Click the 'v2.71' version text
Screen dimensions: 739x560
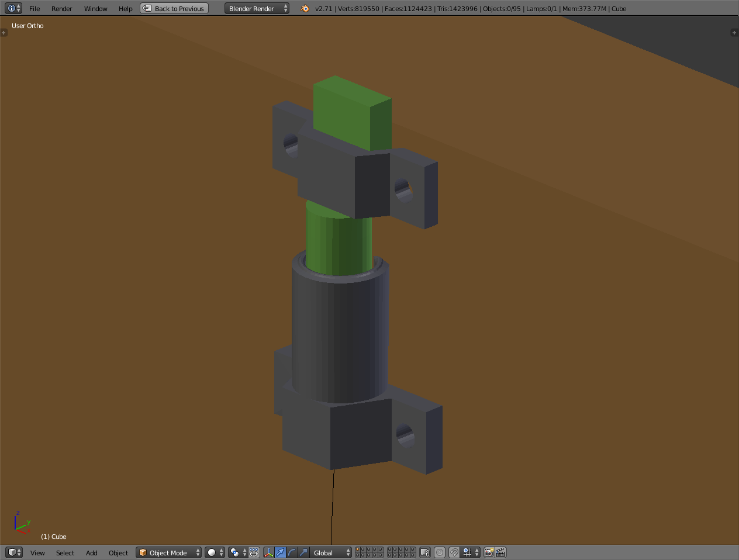pyautogui.click(x=323, y=9)
